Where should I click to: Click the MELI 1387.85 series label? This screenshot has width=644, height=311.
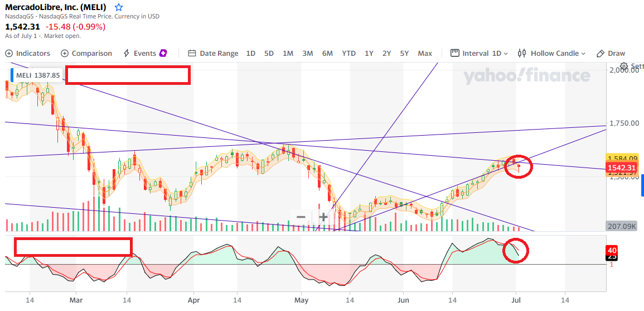pyautogui.click(x=37, y=75)
